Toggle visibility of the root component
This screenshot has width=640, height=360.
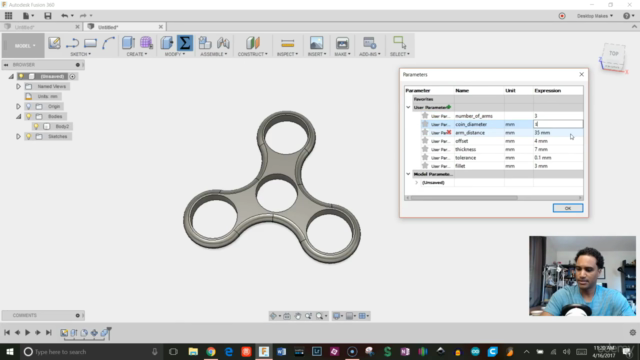point(21,76)
